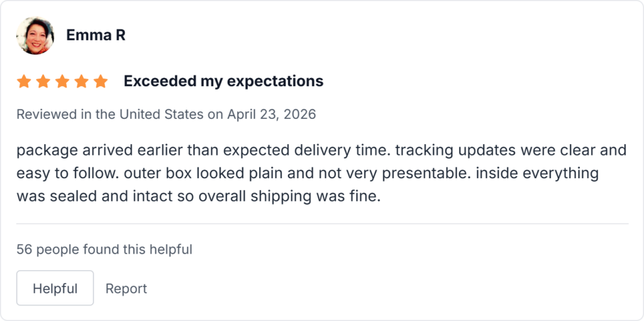644x321 pixels.
Task: Click Emma R's profile avatar photo
Action: (35, 35)
